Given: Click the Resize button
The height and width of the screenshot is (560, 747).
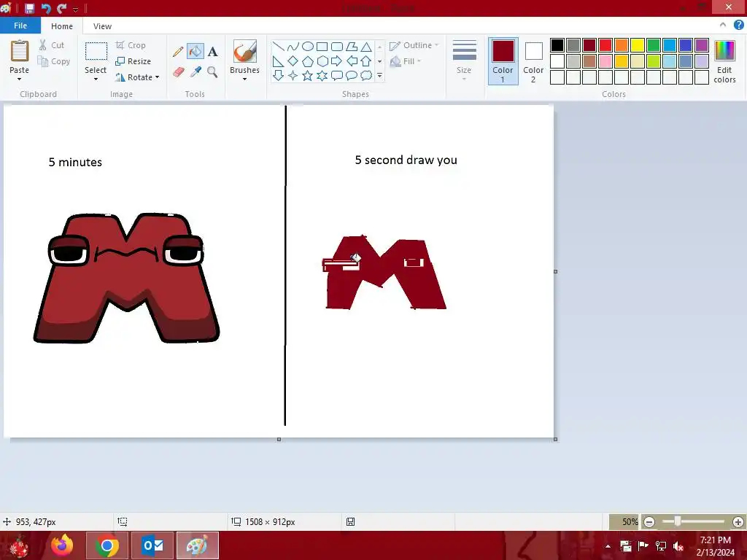Looking at the screenshot, I should pos(133,61).
